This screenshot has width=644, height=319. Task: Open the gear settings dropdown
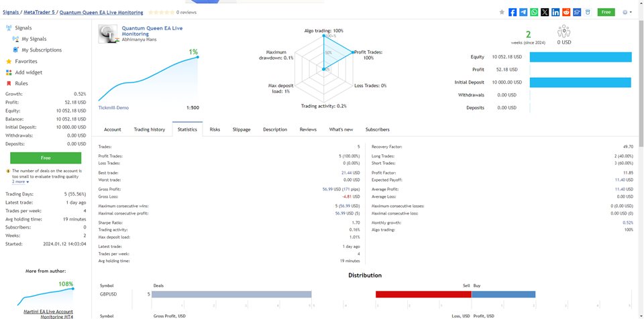coord(627,12)
